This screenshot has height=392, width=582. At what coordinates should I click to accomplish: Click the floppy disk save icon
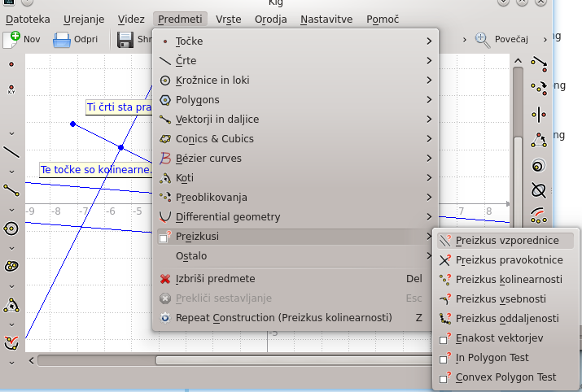pyautogui.click(x=125, y=39)
